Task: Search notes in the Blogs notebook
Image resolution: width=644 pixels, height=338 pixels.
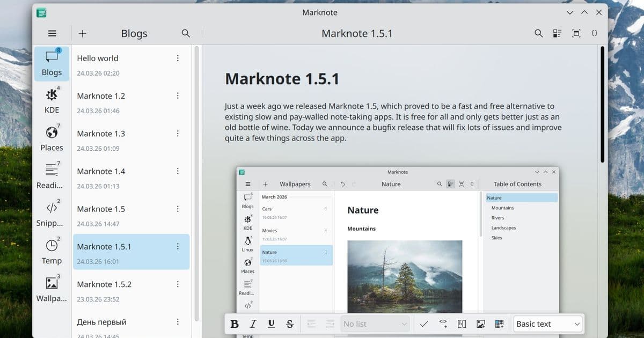Action: [x=186, y=33]
